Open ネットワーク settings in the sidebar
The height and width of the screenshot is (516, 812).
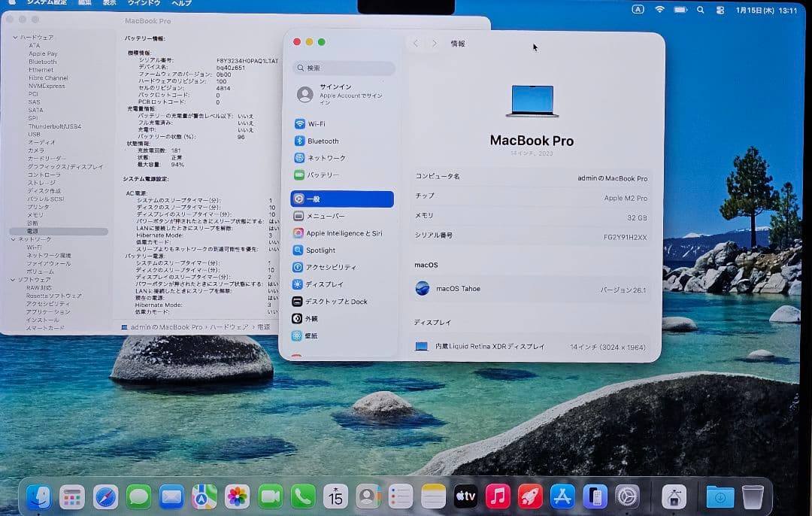tap(323, 158)
